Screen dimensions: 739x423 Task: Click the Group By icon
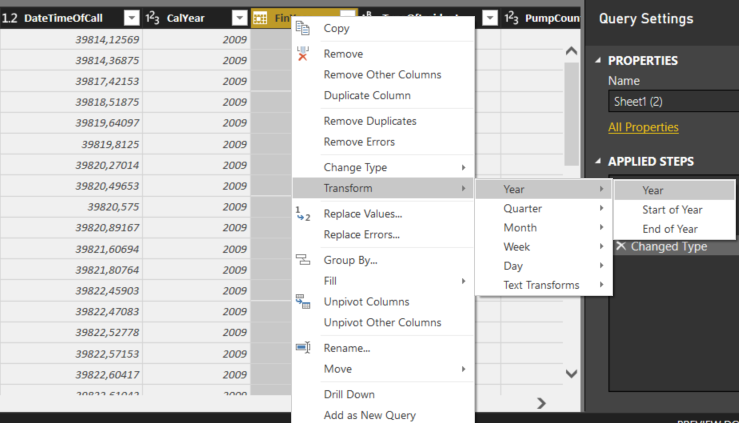point(303,260)
